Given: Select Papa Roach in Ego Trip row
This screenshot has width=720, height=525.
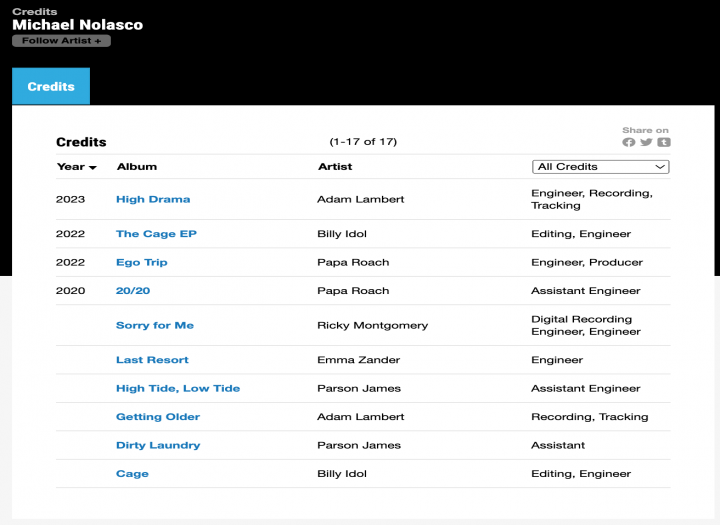Looking at the screenshot, I should (x=353, y=262).
